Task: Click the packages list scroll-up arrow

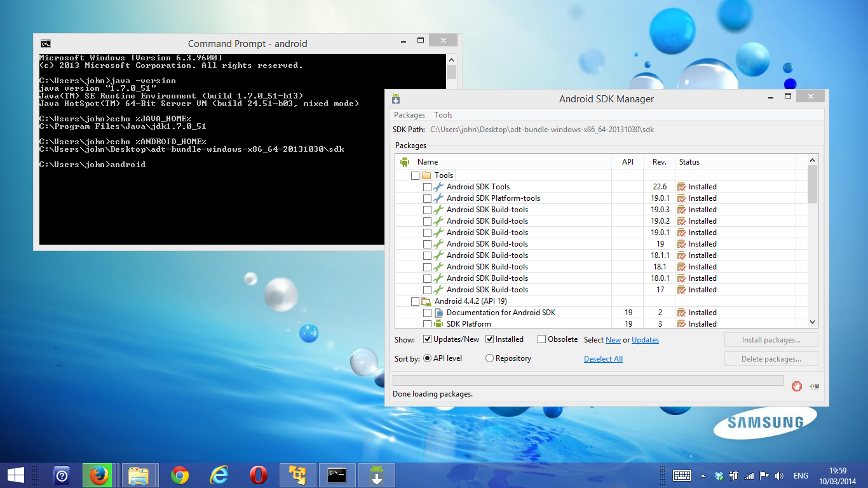Action: click(x=812, y=160)
